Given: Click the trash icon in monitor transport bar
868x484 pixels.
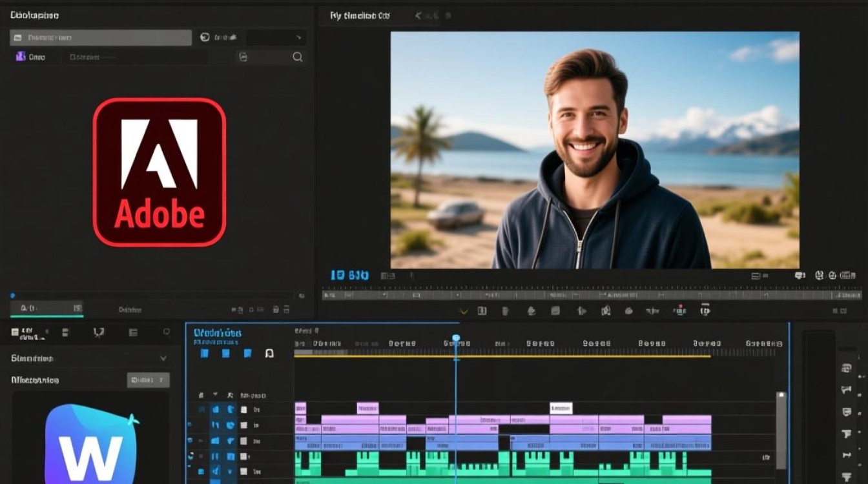Looking at the screenshot, I should (x=506, y=311).
